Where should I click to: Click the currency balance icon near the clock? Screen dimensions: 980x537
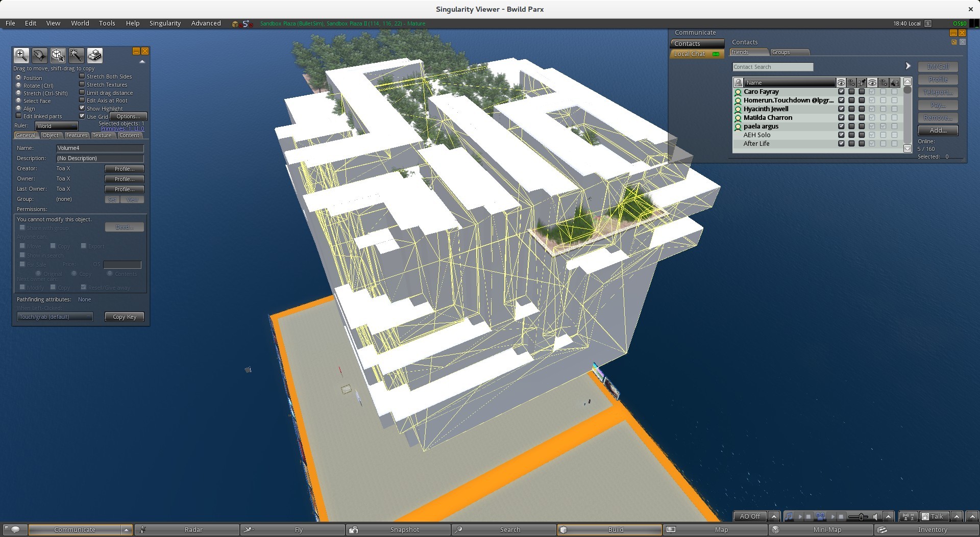click(x=928, y=23)
